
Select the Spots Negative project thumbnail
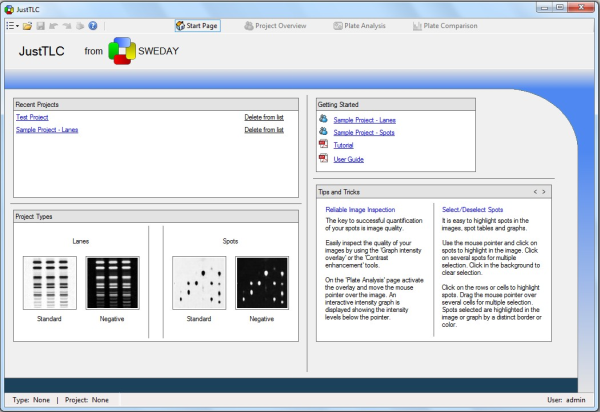click(262, 283)
